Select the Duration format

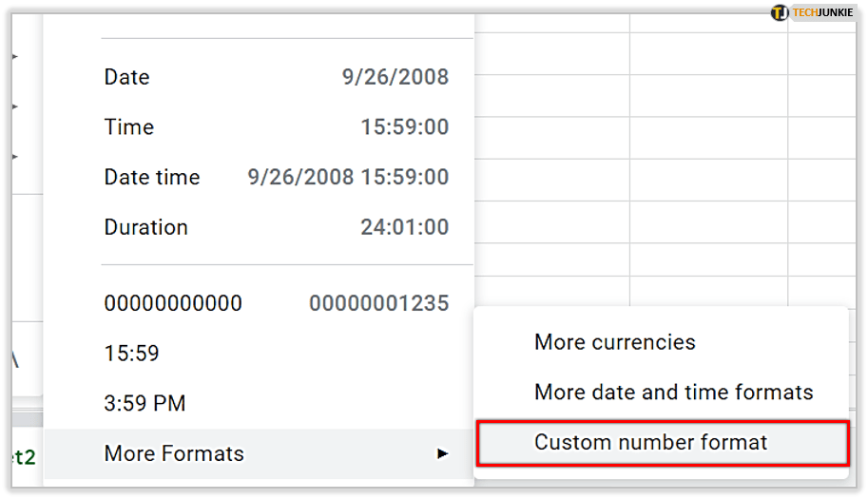pyautogui.click(x=146, y=228)
